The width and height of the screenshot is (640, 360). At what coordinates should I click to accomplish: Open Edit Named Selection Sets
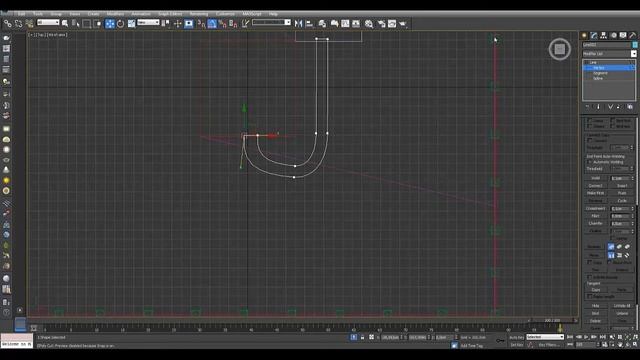tap(245, 24)
